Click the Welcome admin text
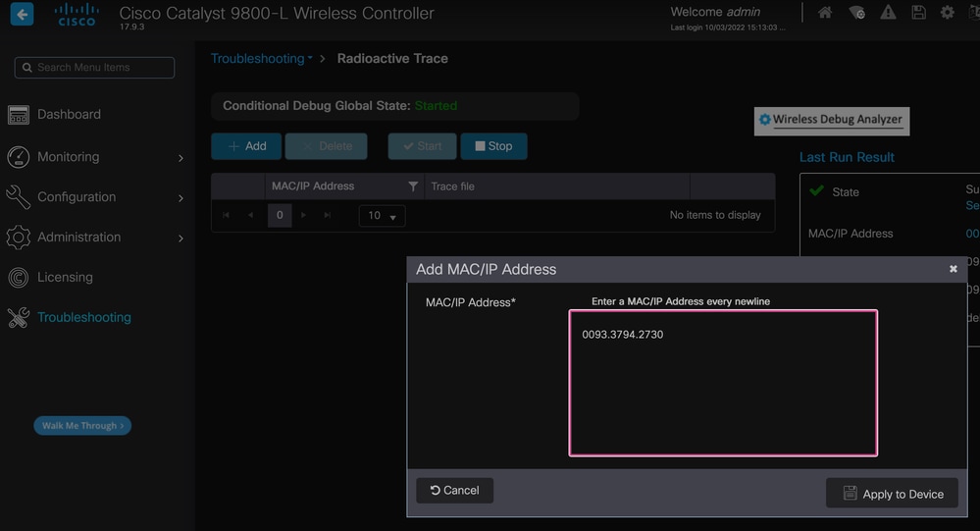The width and height of the screenshot is (980, 531). click(x=715, y=12)
